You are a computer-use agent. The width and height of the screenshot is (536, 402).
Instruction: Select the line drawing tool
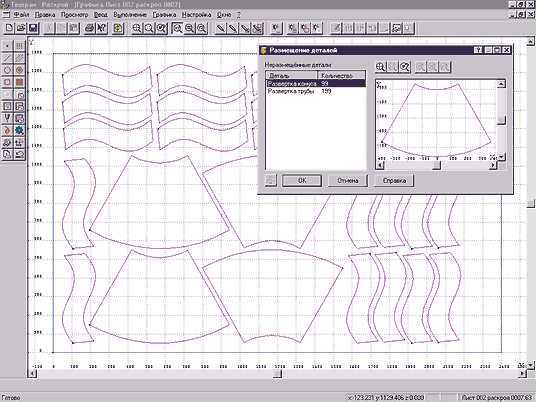(7, 58)
